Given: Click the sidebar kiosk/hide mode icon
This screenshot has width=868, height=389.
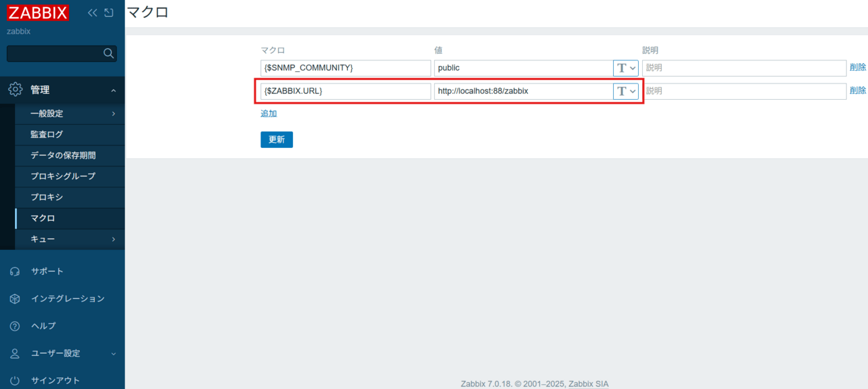Looking at the screenshot, I should (108, 13).
